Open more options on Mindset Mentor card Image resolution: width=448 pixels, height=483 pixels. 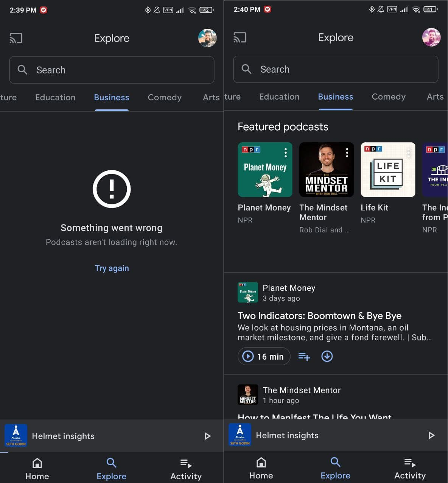click(x=347, y=153)
